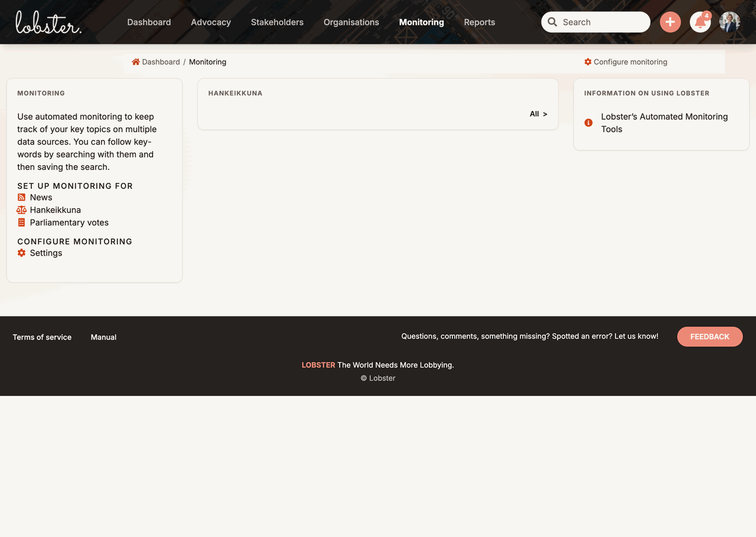This screenshot has width=756, height=537.
Task: Open the Manual footer link
Action: (x=103, y=337)
